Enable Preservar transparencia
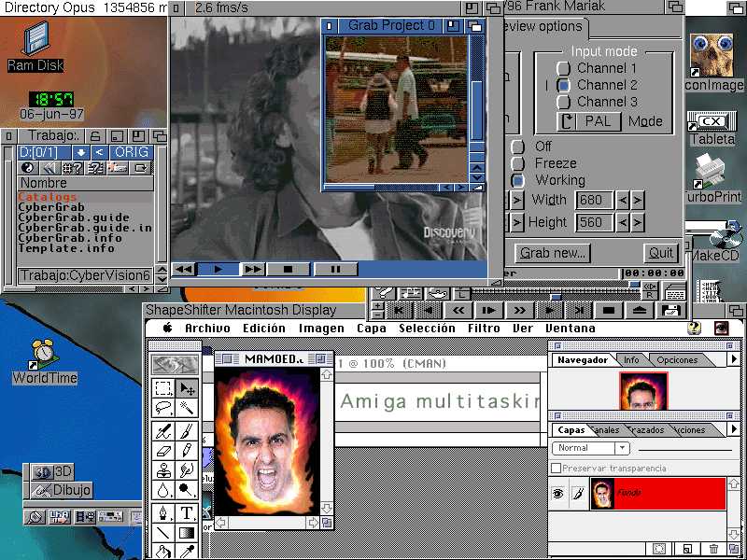The image size is (747, 560). (x=557, y=468)
